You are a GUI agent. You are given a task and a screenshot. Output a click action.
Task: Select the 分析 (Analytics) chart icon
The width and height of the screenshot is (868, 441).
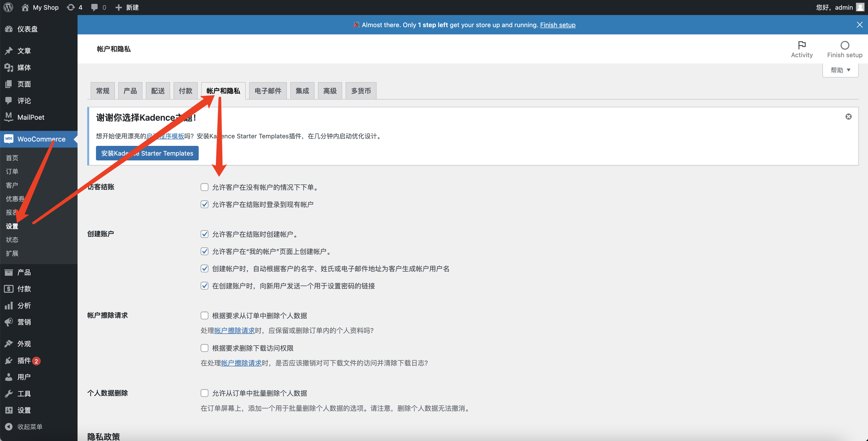click(8, 305)
